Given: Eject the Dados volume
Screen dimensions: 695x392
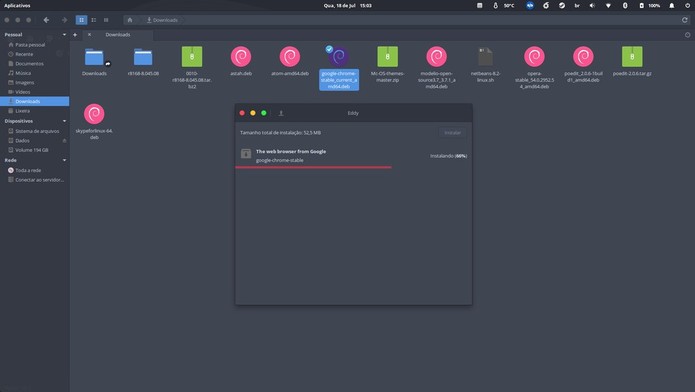Looking at the screenshot, I should coord(64,141).
